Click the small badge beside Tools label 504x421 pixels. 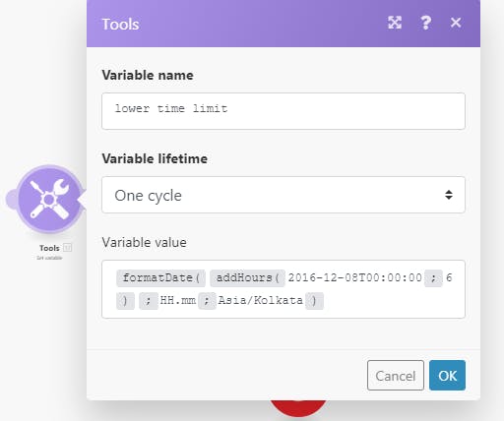tap(67, 248)
